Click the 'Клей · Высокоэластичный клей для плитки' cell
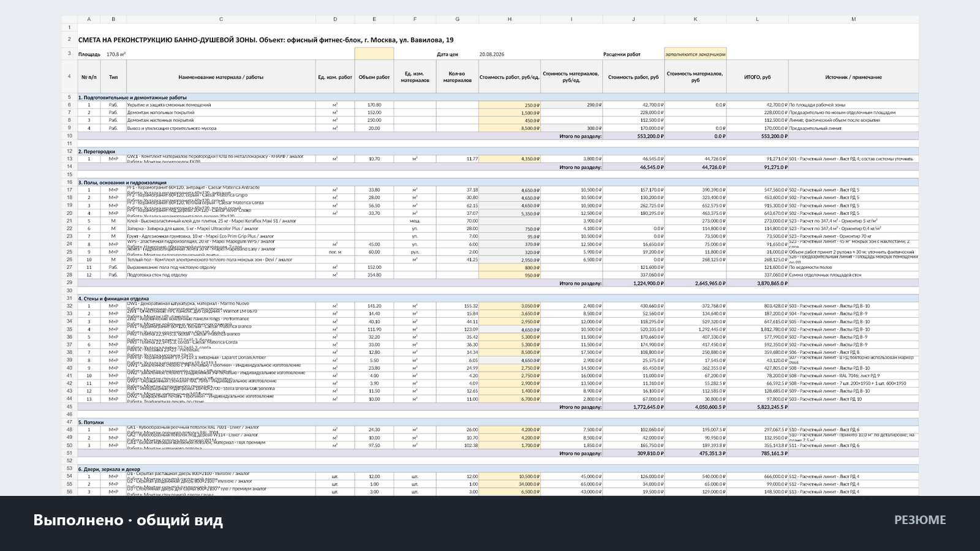Screen dimensions: 980x551 click(x=221, y=221)
